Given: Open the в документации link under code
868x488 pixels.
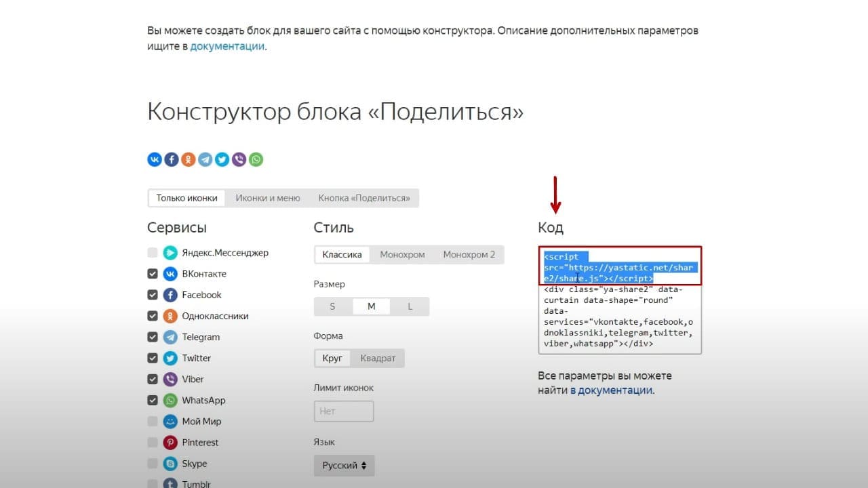Looking at the screenshot, I should (611, 390).
